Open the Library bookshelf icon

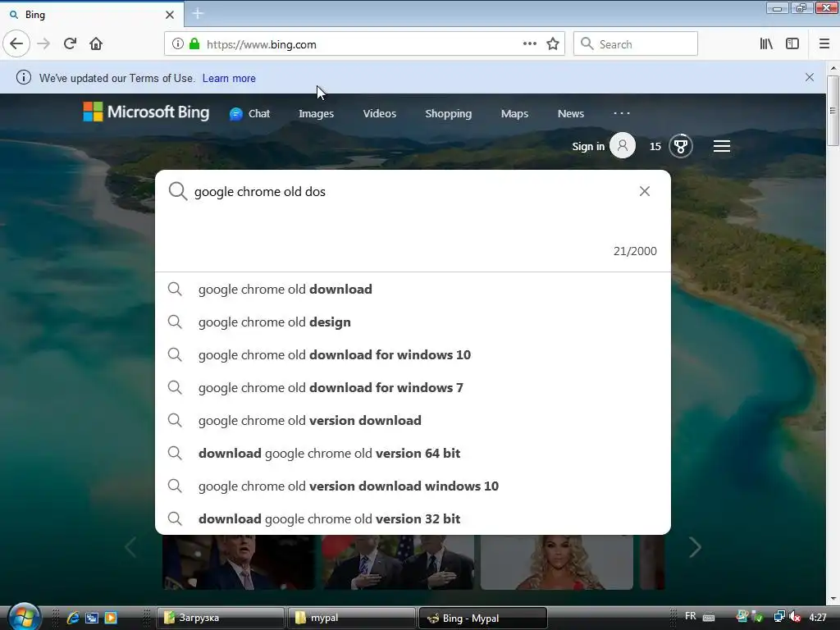pos(766,44)
